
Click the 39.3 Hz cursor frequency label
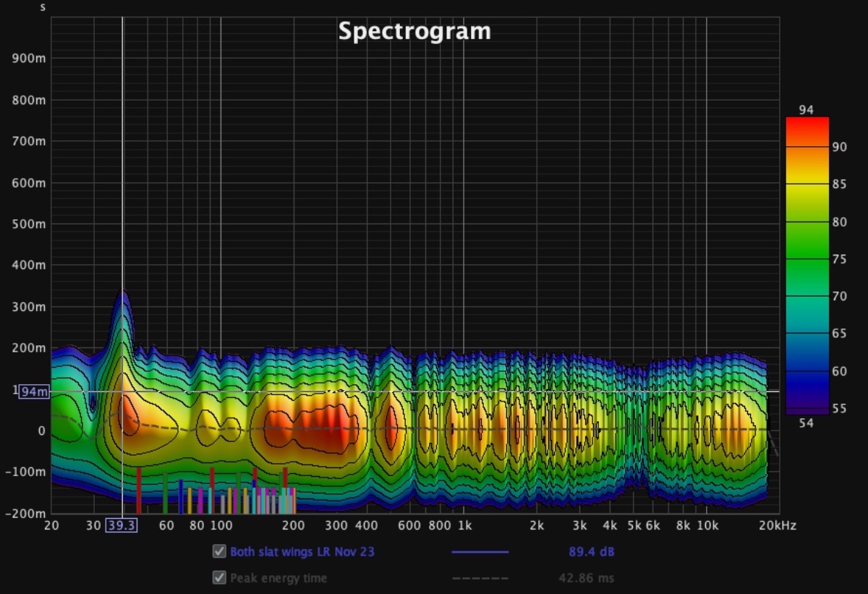121,525
